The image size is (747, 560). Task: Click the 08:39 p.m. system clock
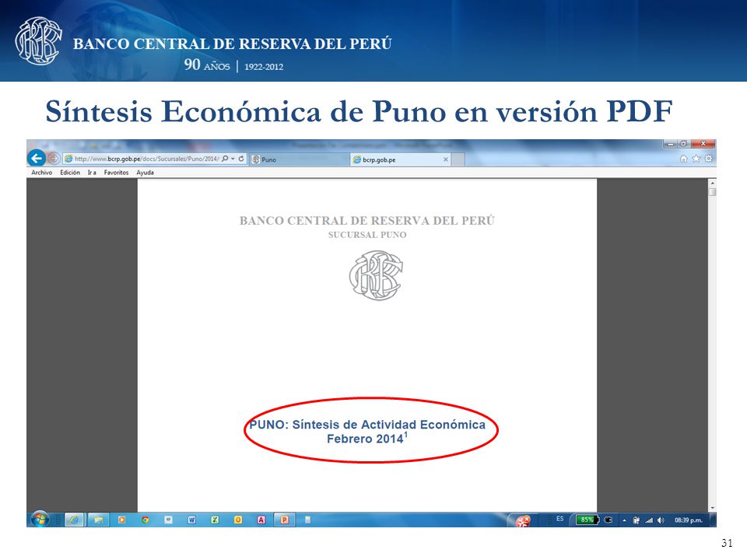[689, 520]
